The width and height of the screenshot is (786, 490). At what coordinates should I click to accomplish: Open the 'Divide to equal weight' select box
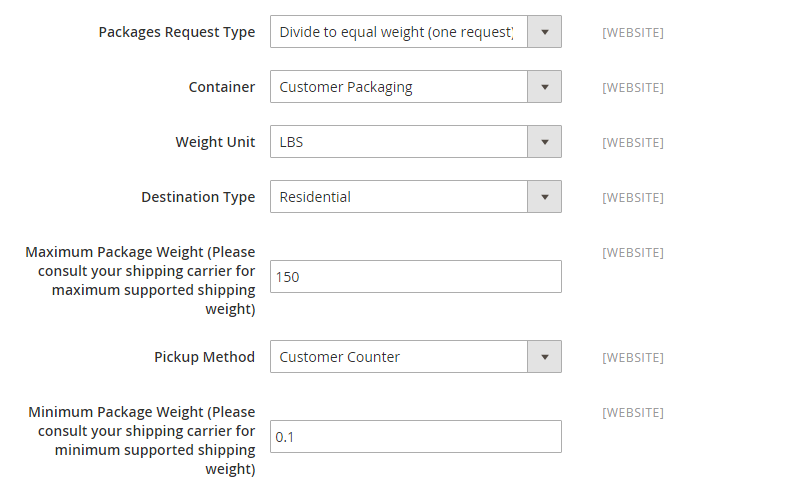point(416,32)
